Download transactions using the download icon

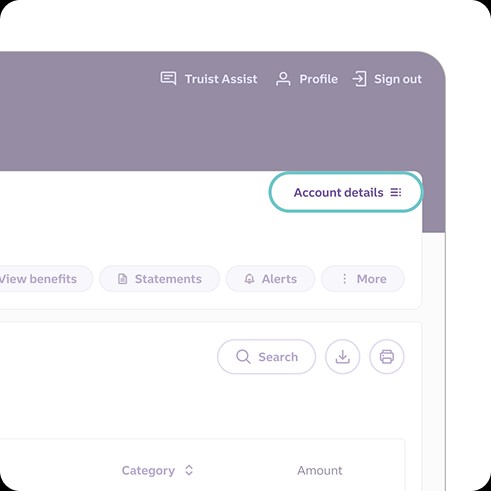pos(342,357)
